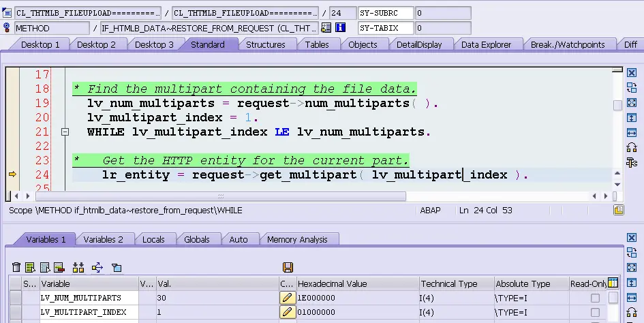The image size is (644, 323).
Task: Click horizontal resize icon beside source editor
Action: point(632,133)
